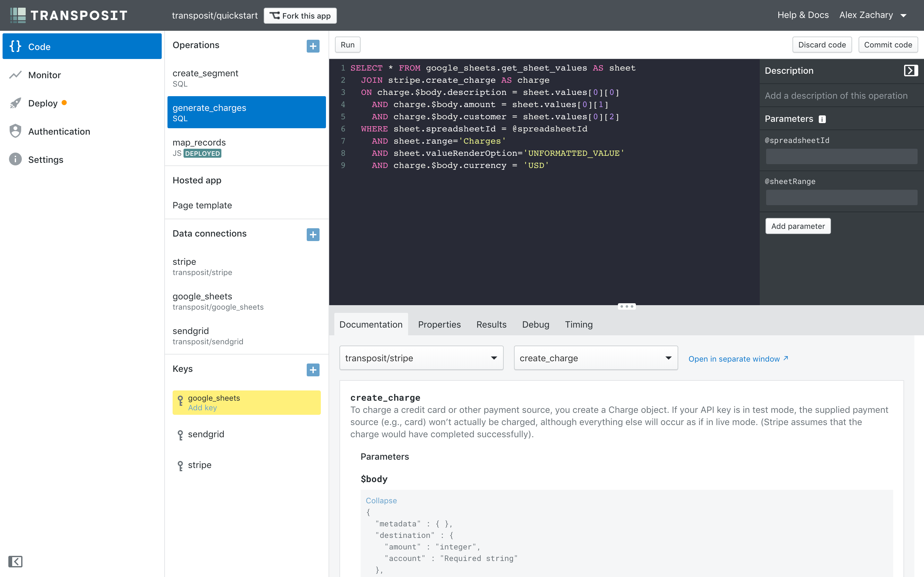Add a new data connection with plus icon
This screenshot has height=577, width=924.
tap(313, 234)
